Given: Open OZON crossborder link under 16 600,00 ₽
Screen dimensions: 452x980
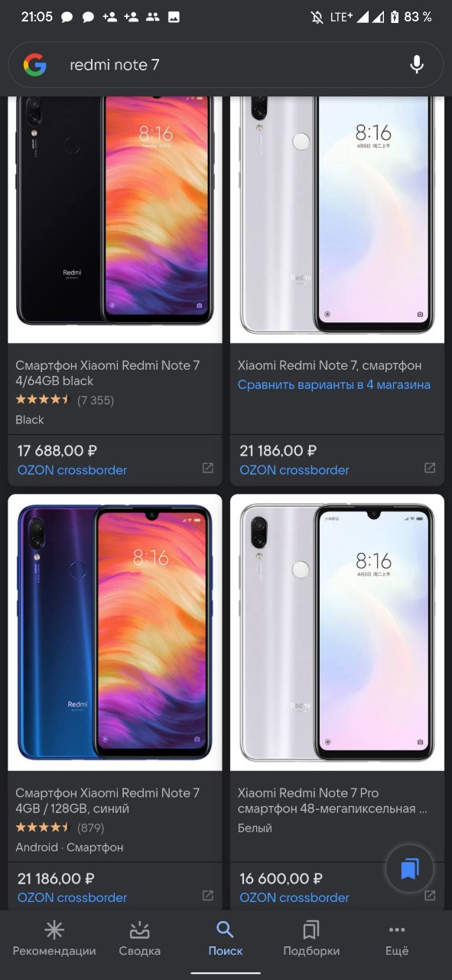Looking at the screenshot, I should coord(294,897).
